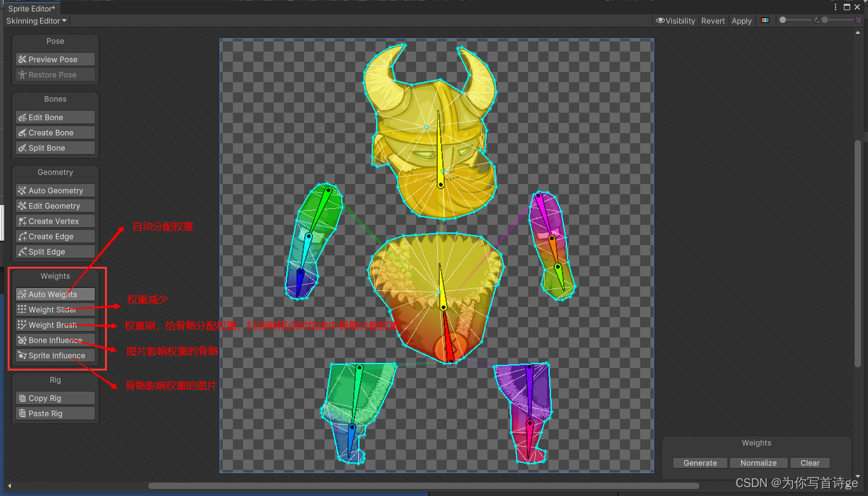Generate weights in the Weights panel
The image size is (868, 496).
click(700, 463)
